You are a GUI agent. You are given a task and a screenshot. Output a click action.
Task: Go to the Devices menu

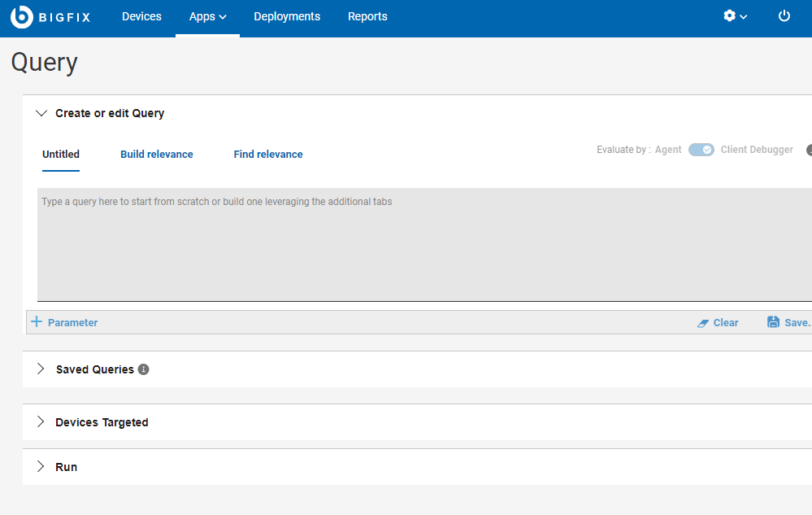coord(141,16)
